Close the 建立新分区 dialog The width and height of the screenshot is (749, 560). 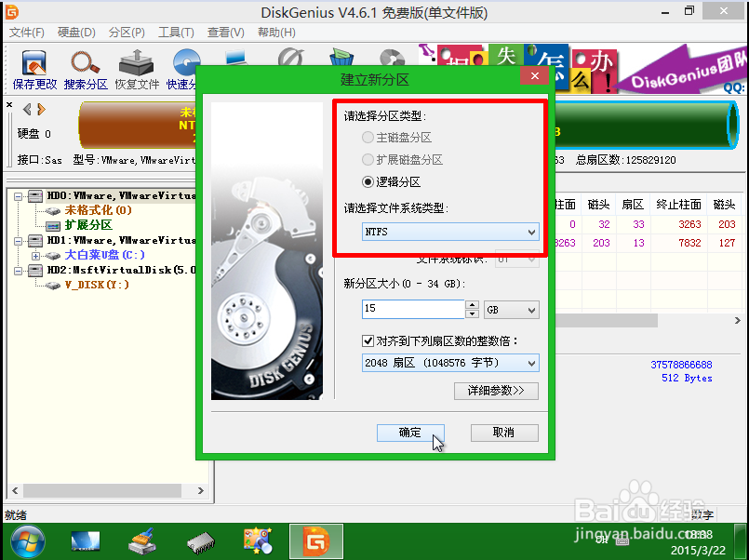tap(534, 76)
